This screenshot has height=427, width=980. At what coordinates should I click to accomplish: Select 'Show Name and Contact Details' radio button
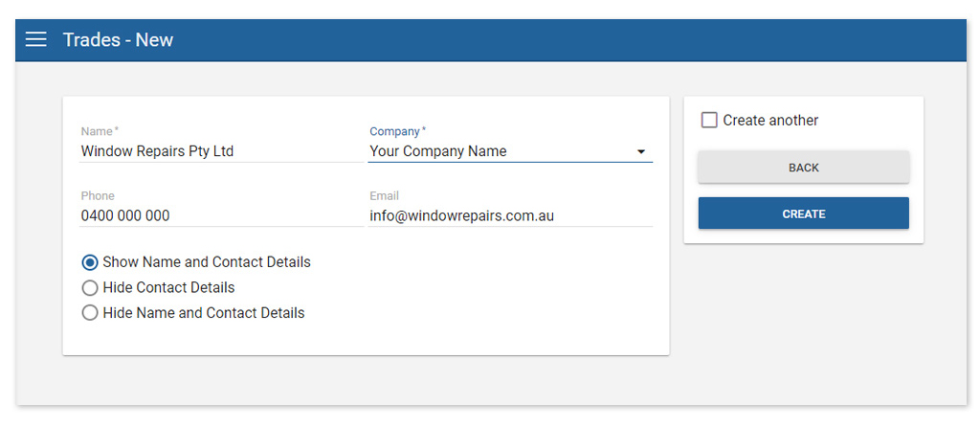coord(90,262)
